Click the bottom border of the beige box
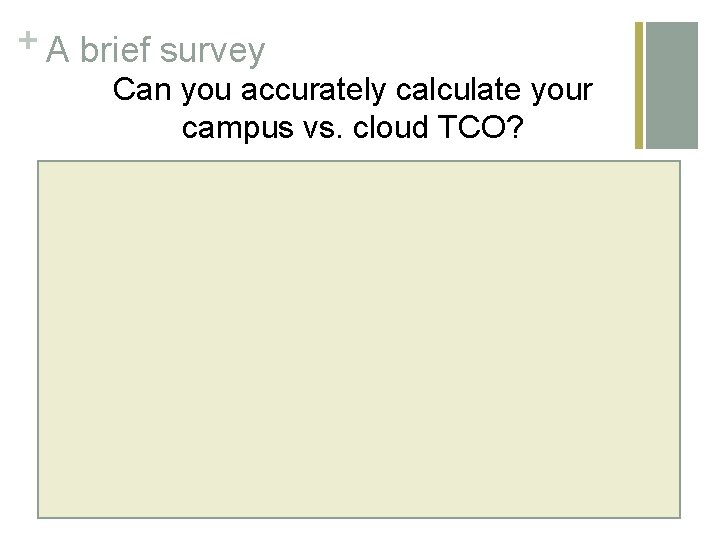Screen dimensions: 720x540 pyautogui.click(x=359, y=518)
